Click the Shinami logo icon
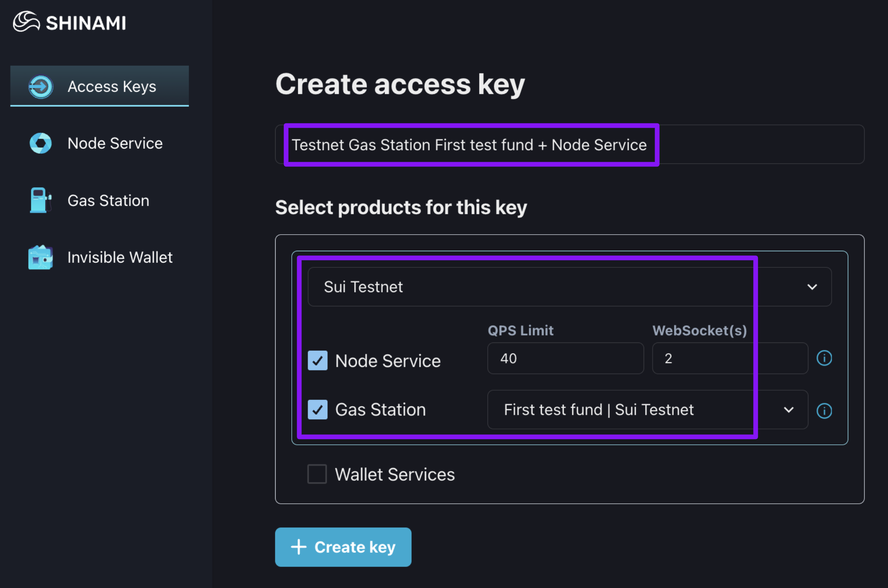 pyautogui.click(x=26, y=22)
